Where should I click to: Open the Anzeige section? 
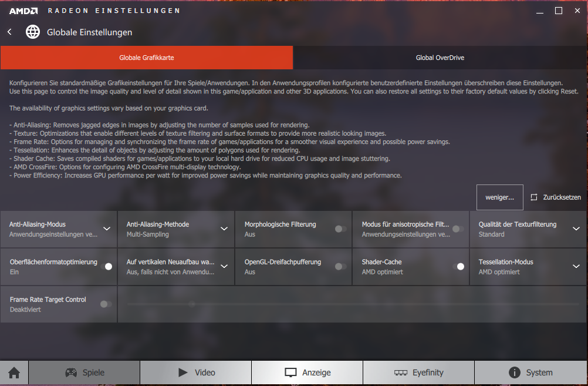(x=307, y=372)
